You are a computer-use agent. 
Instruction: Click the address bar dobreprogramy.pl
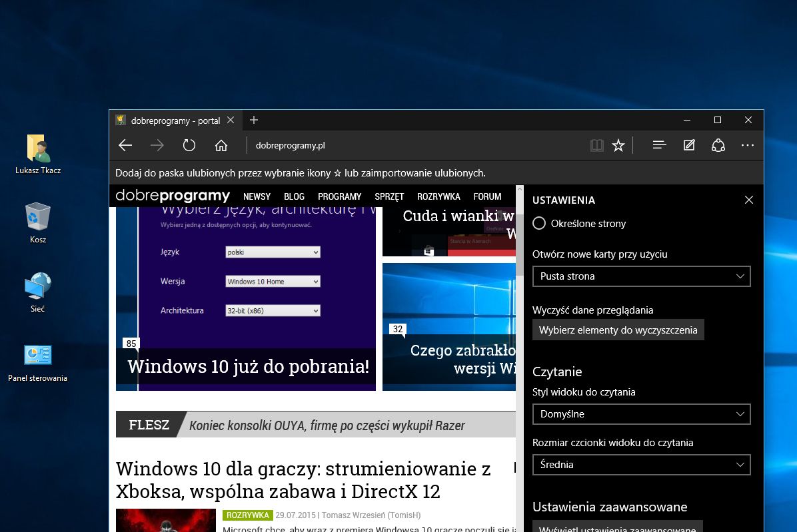291,146
